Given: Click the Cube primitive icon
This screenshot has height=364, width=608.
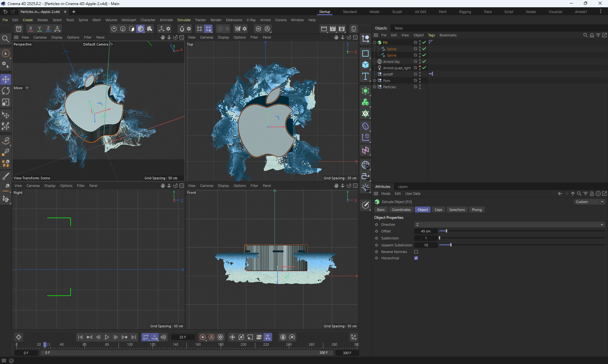Looking at the screenshot, I should click(365, 65).
